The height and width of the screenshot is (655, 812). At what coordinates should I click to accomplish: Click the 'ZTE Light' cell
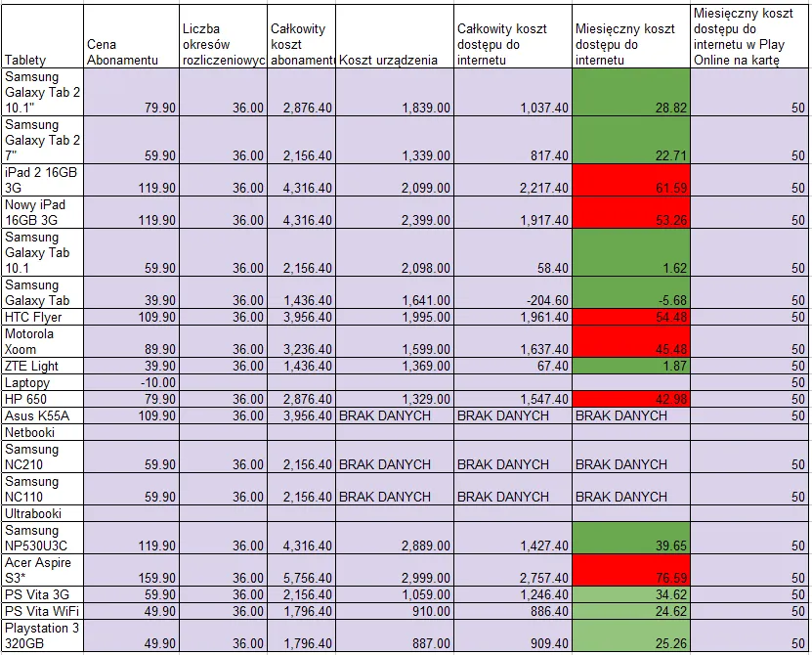tap(42, 366)
